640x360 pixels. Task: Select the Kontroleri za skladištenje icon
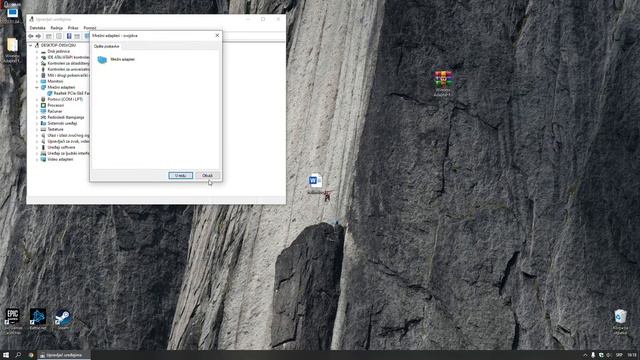click(x=43, y=63)
